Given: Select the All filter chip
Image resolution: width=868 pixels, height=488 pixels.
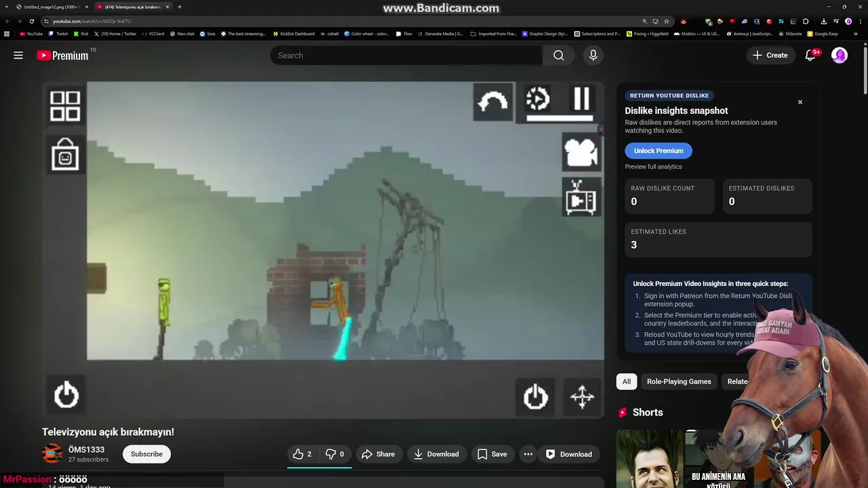Looking at the screenshot, I should pos(627,382).
